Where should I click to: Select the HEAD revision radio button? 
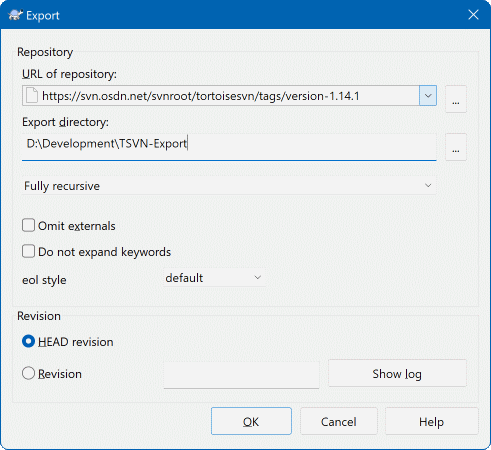(x=28, y=341)
